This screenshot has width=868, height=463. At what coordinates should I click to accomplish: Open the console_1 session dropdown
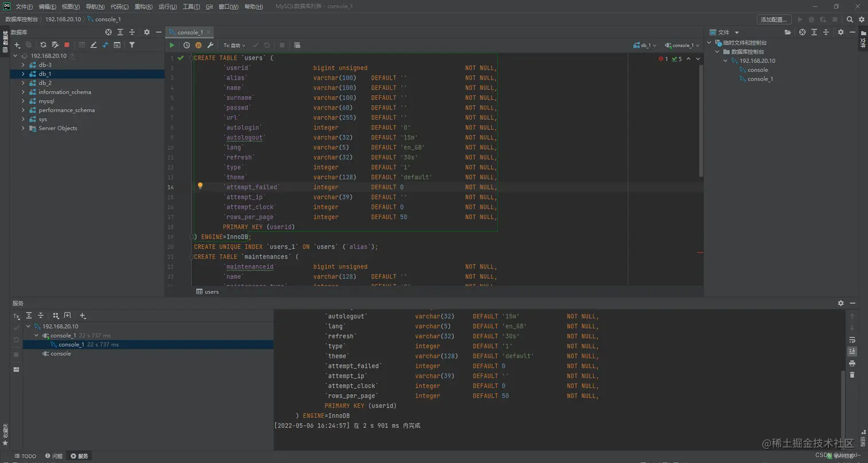tap(682, 45)
